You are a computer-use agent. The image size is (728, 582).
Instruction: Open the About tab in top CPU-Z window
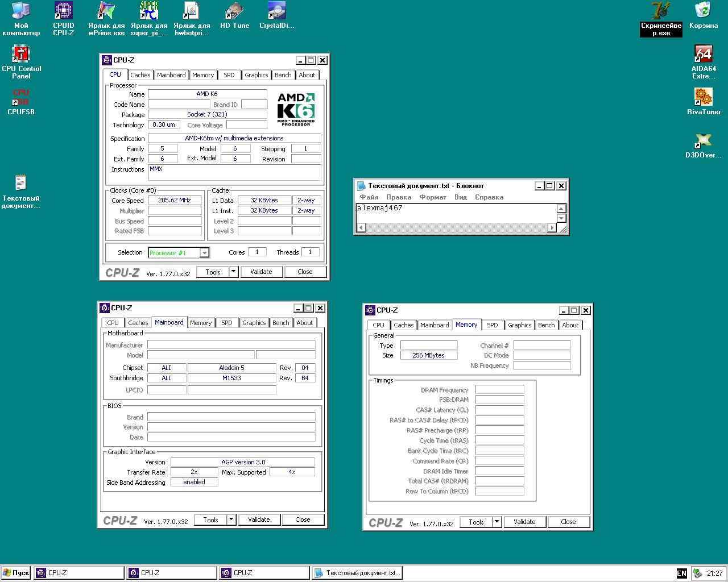click(x=307, y=75)
